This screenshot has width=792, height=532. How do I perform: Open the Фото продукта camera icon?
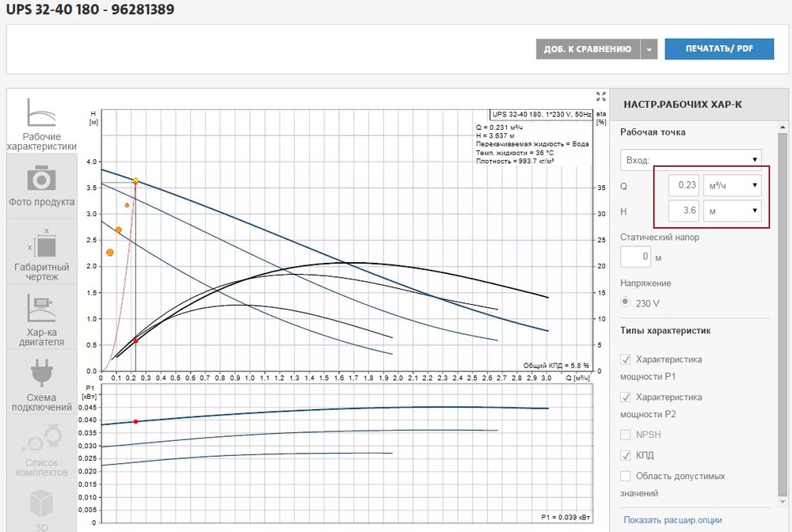click(41, 178)
